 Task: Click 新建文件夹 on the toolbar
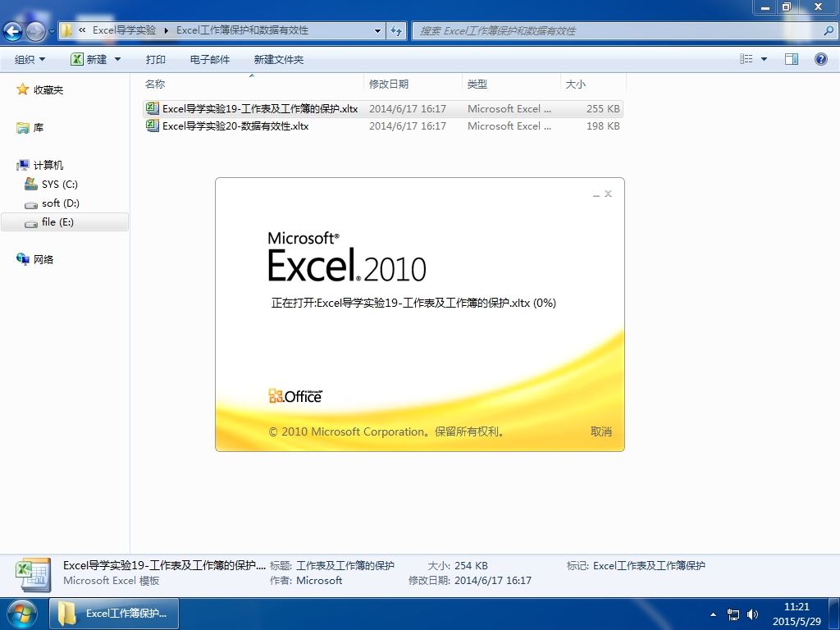279,59
